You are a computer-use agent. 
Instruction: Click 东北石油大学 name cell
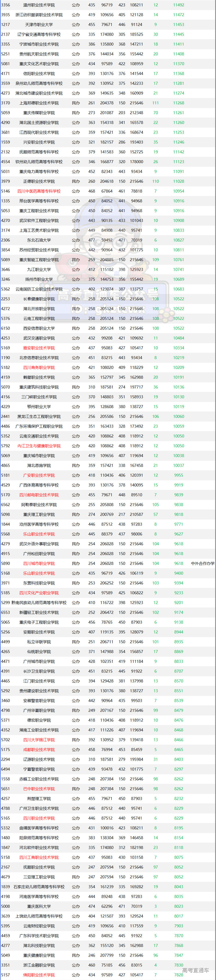click(x=39, y=241)
